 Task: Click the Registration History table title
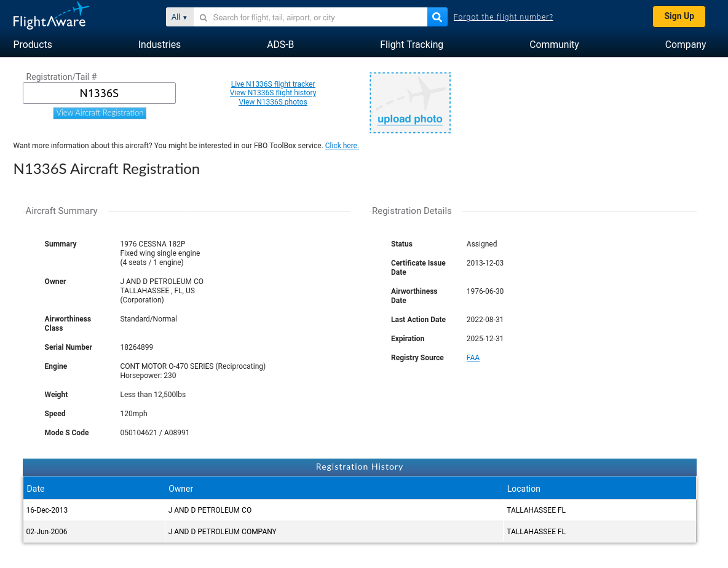pyautogui.click(x=359, y=467)
